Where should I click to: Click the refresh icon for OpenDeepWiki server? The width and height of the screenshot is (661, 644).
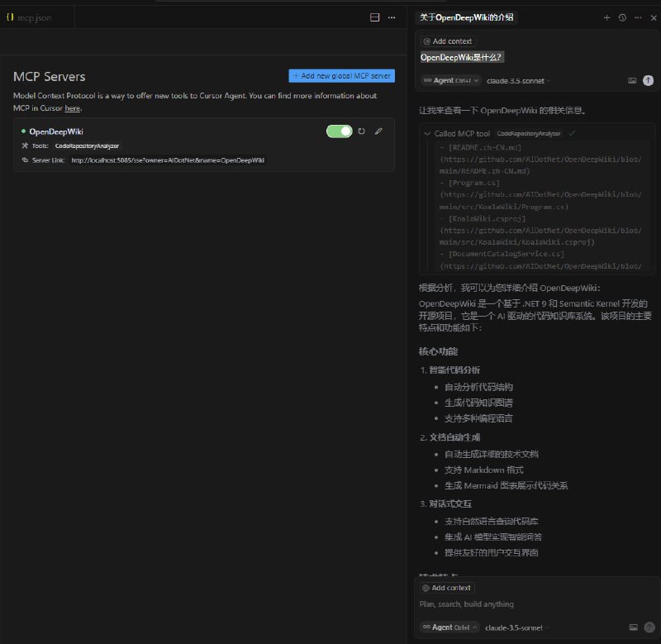(x=360, y=131)
